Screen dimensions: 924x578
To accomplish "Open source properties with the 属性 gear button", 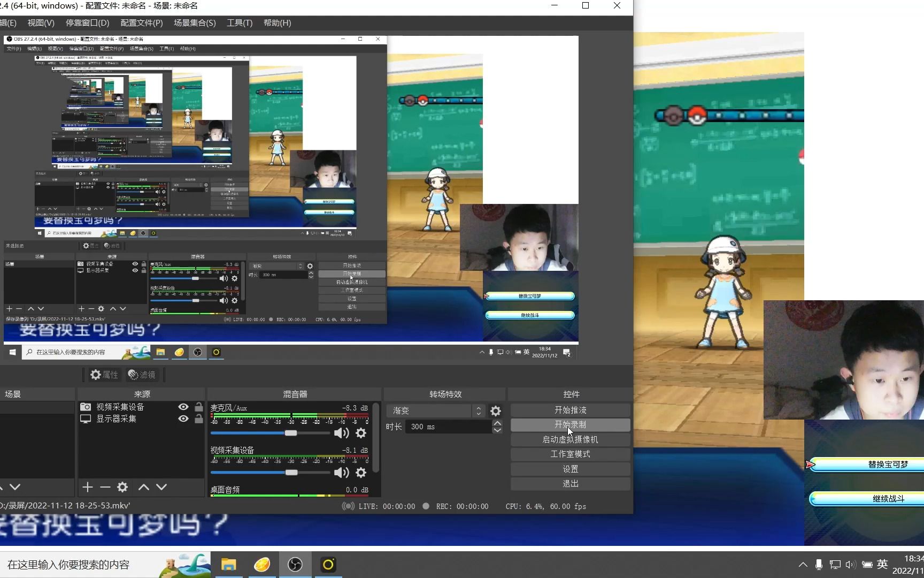I will 104,375.
